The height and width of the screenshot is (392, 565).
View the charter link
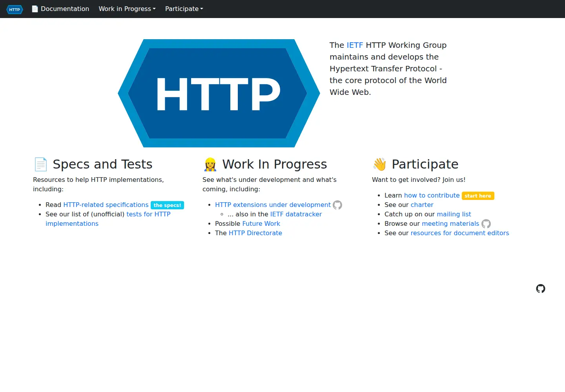pyautogui.click(x=422, y=205)
